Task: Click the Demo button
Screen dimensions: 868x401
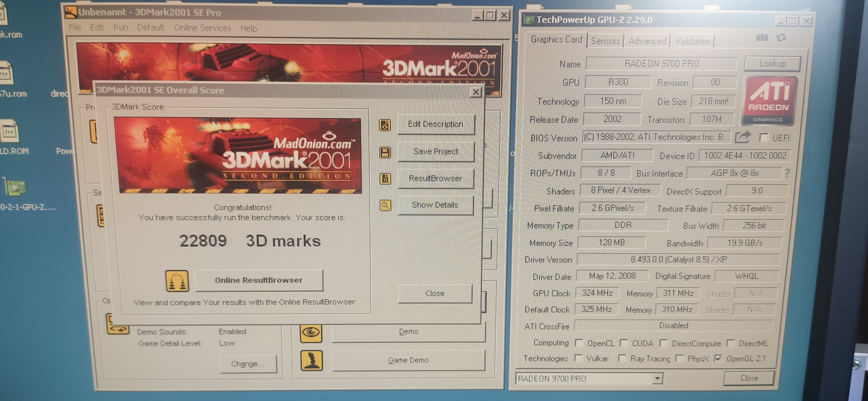Action: click(409, 332)
